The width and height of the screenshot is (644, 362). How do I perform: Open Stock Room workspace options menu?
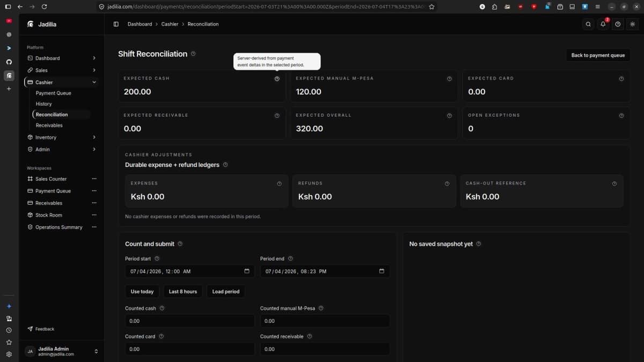(94, 215)
